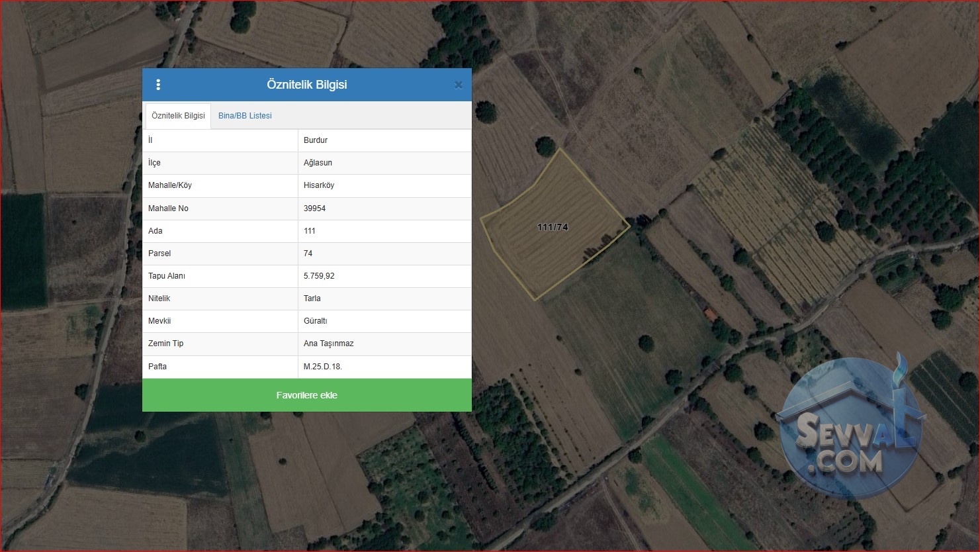980x552 pixels.
Task: Switch to the Öznitelik Bilgisi tab
Action: tap(178, 116)
